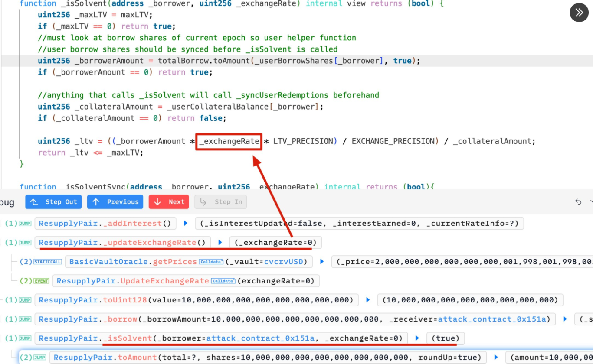
Task: Click the STATICCALL badge on getPrices row
Action: (48, 262)
